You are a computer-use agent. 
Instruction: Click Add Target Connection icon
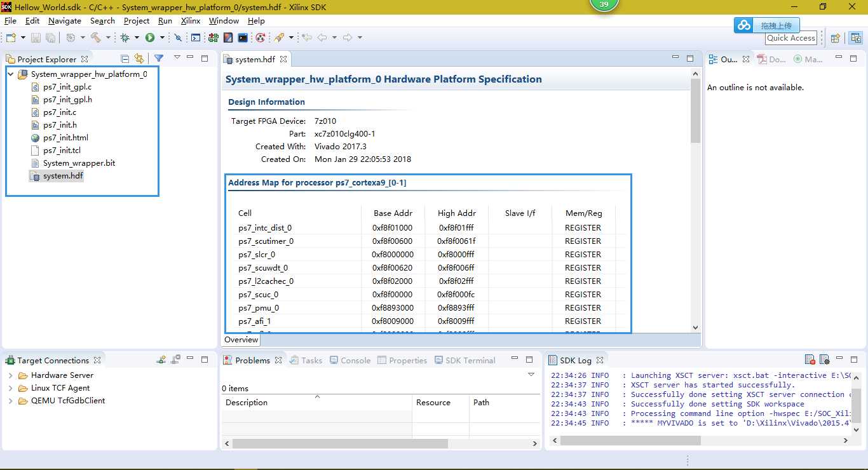pyautogui.click(x=162, y=359)
